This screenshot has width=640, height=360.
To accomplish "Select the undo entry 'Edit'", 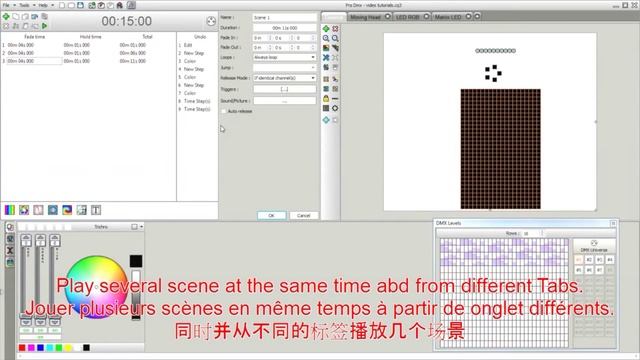I will coord(188,45).
